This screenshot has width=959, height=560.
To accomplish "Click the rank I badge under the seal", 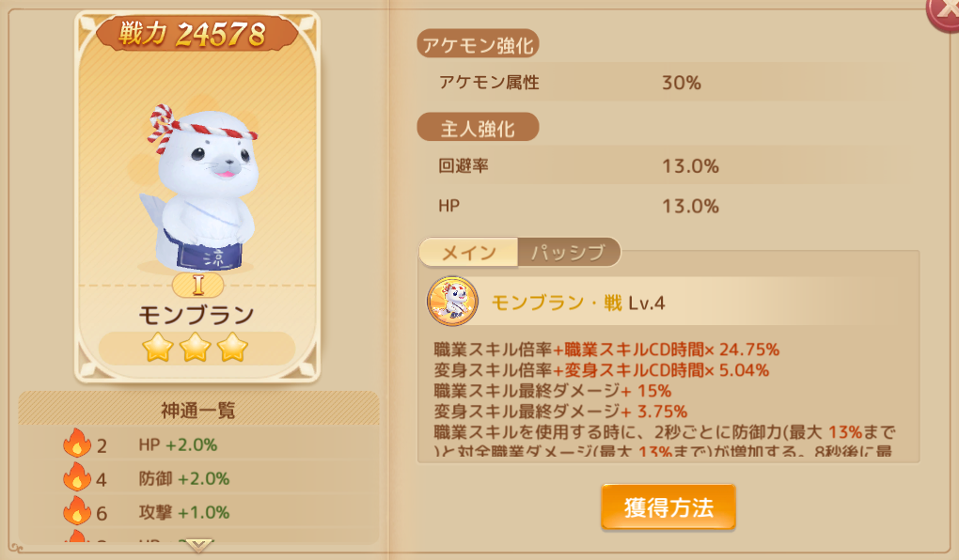I will 197,285.
